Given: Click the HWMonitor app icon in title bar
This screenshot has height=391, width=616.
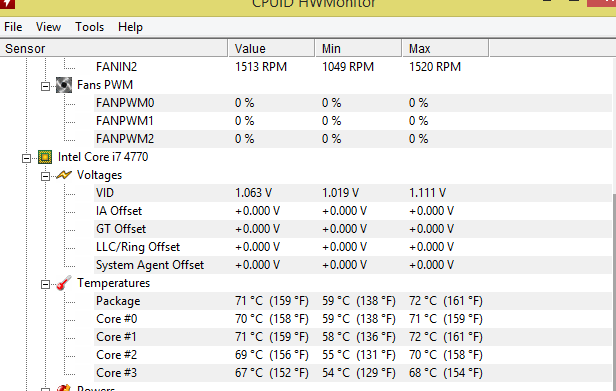Looking at the screenshot, I should click(7, 4).
